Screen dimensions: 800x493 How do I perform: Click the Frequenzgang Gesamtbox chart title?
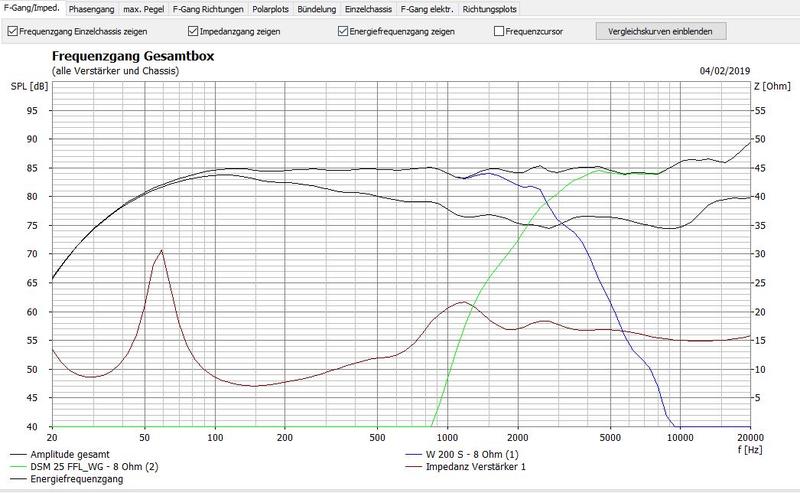[133, 56]
